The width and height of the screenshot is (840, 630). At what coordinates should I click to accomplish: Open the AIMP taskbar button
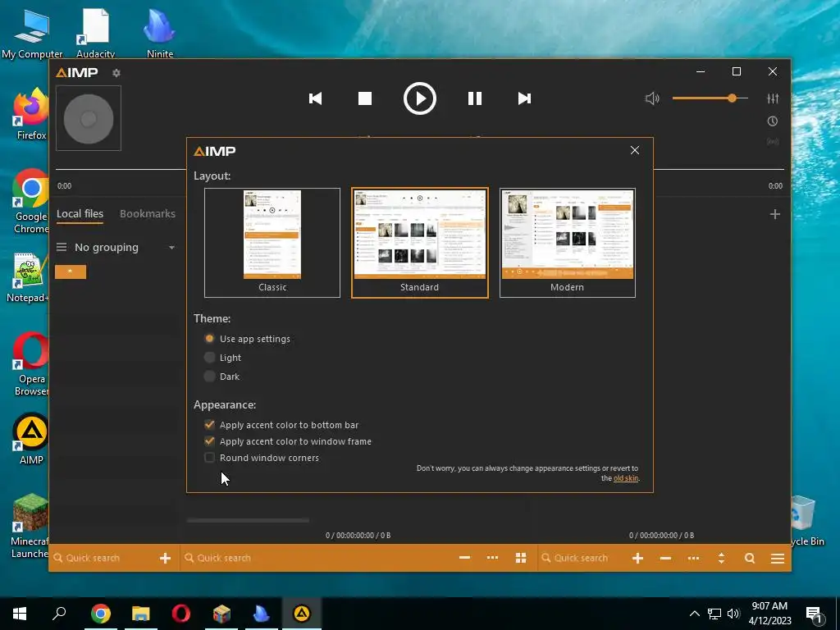(x=302, y=614)
